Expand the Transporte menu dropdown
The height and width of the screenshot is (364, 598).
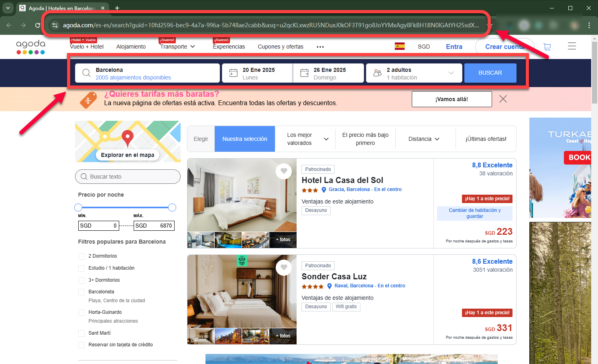click(x=177, y=47)
